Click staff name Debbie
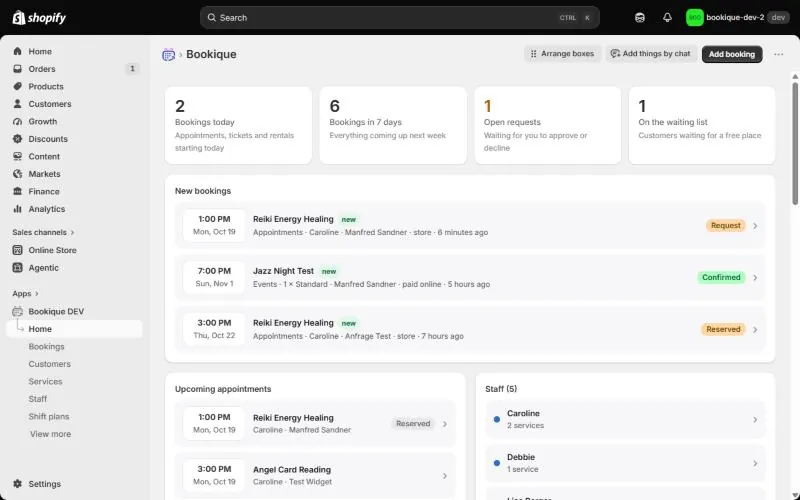Viewport: 800px width, 500px height. click(x=521, y=457)
